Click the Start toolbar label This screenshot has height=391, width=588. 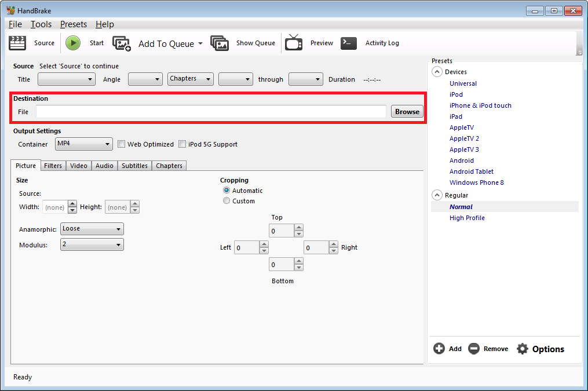coord(97,43)
